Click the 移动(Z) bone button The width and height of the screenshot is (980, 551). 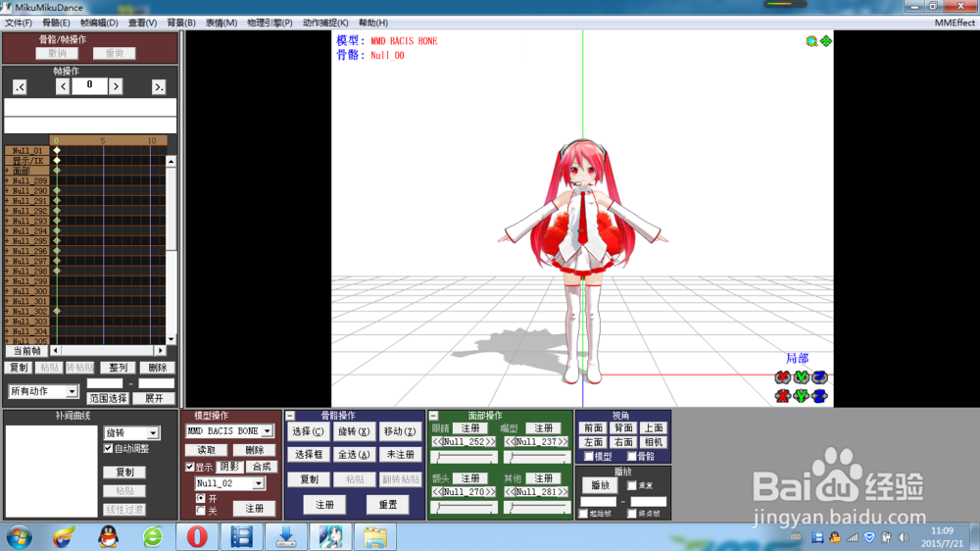(400, 431)
